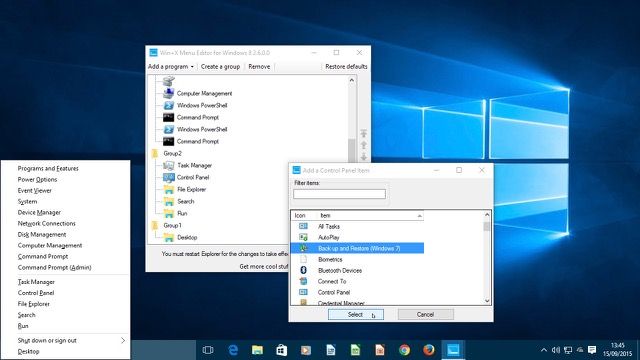Open Programs and Features from Win+X menu
640x360 pixels.
click(48, 168)
